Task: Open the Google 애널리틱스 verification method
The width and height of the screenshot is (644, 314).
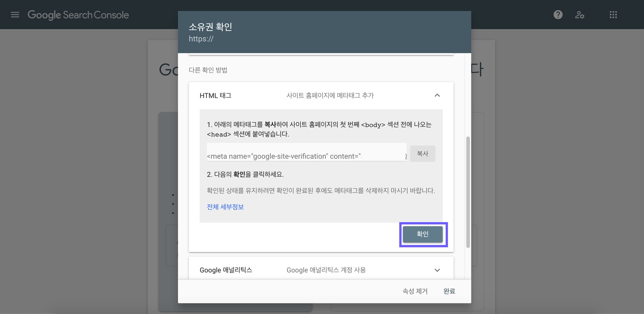Action: (x=226, y=270)
